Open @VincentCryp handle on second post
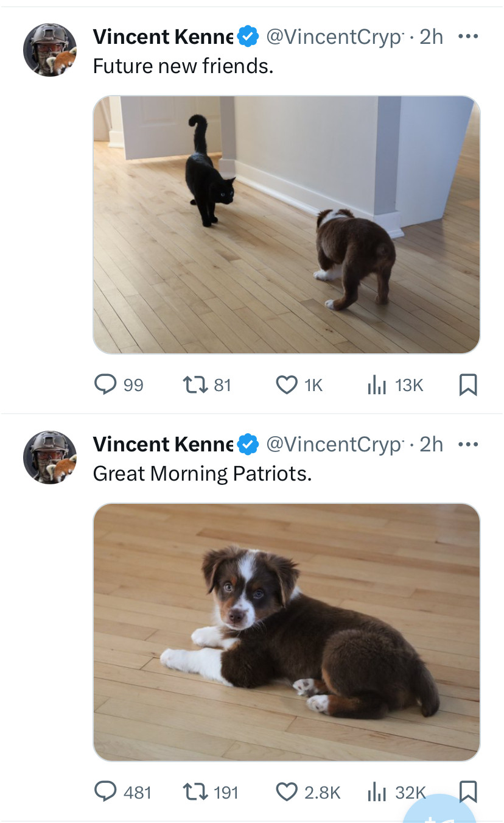The width and height of the screenshot is (504, 823). [335, 444]
